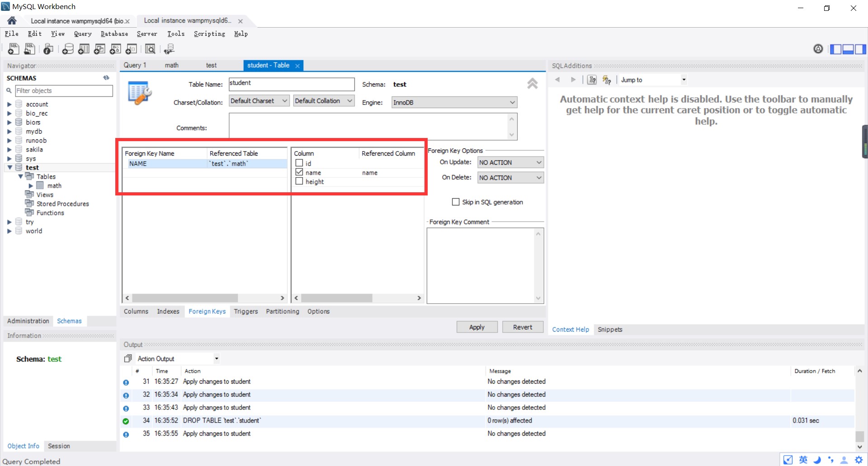Create a new function icon
The height and width of the screenshot is (466, 868).
click(131, 49)
